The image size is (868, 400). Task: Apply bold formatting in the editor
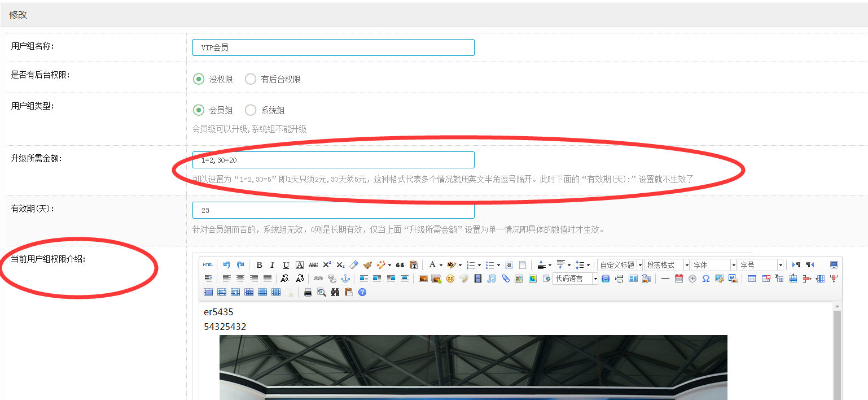tap(259, 265)
